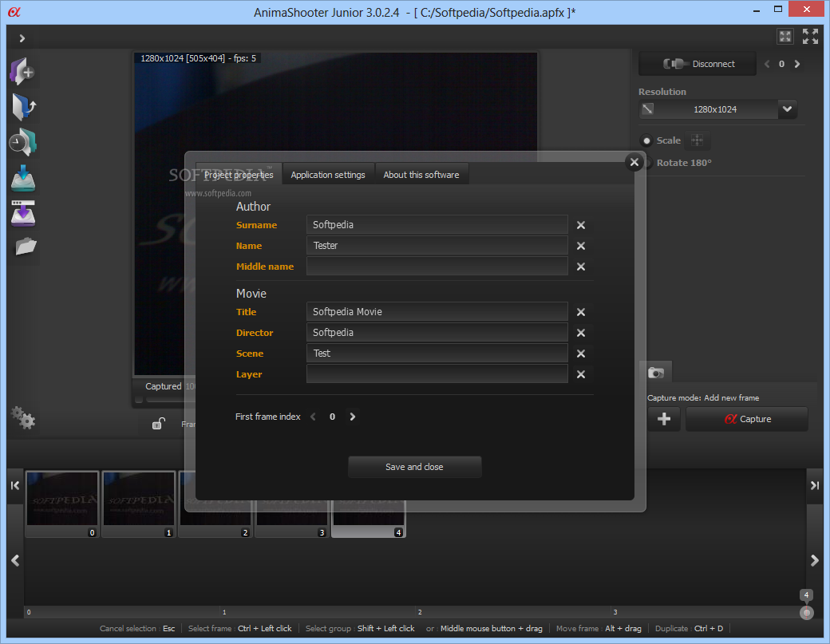Click the empty Layer input field

437,373
